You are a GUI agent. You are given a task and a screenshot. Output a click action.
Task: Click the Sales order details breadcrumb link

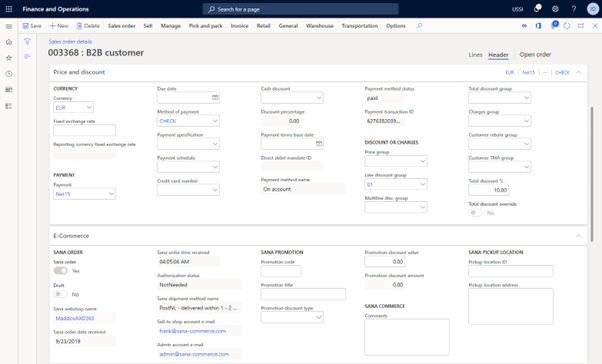[70, 41]
